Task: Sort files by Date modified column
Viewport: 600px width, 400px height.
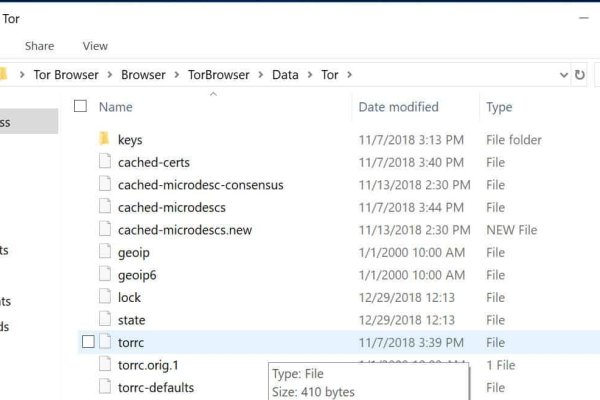Action: [x=398, y=107]
